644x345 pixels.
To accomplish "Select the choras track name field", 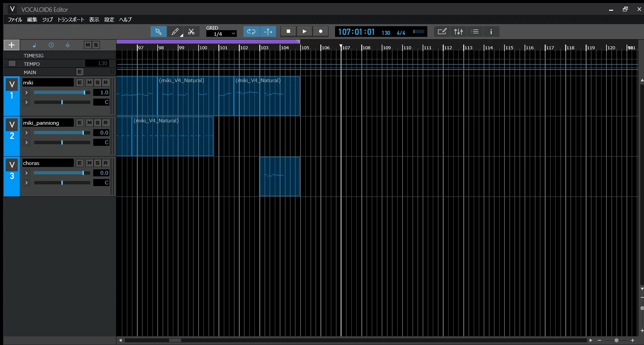I will (x=48, y=163).
